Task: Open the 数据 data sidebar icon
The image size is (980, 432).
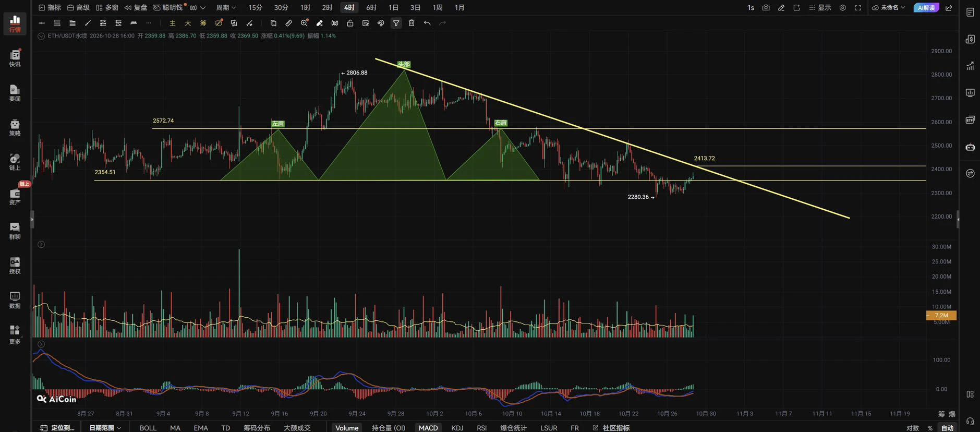Action: coord(15,300)
